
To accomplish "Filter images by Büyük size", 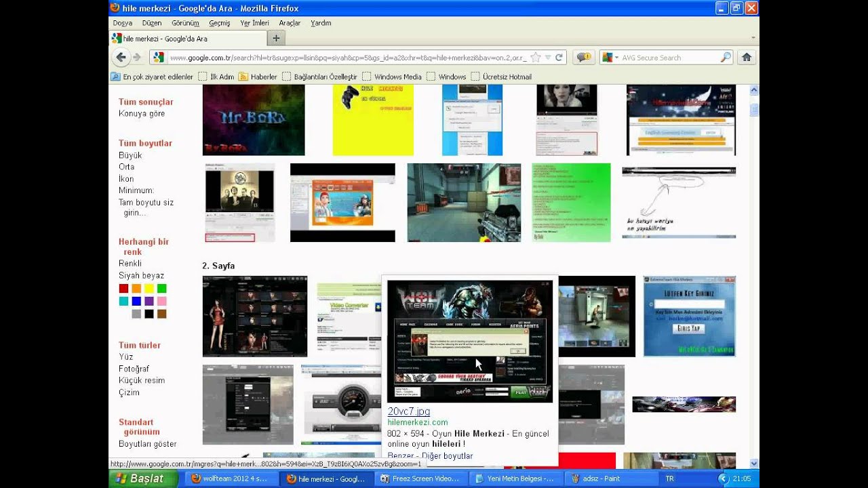I will [x=130, y=155].
